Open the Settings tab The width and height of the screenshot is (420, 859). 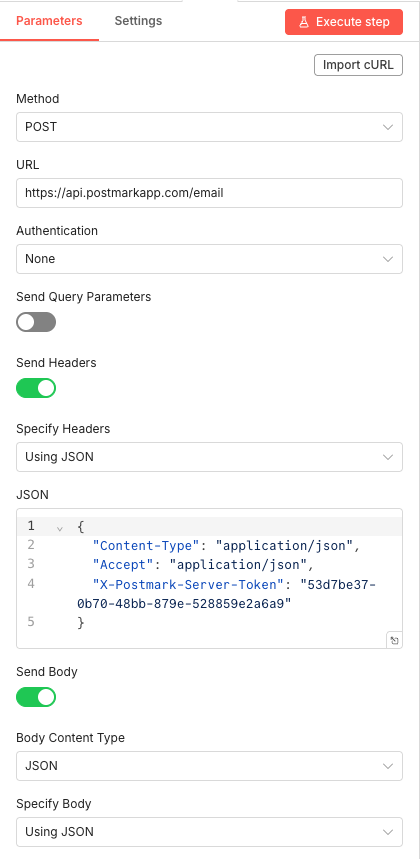[138, 21]
